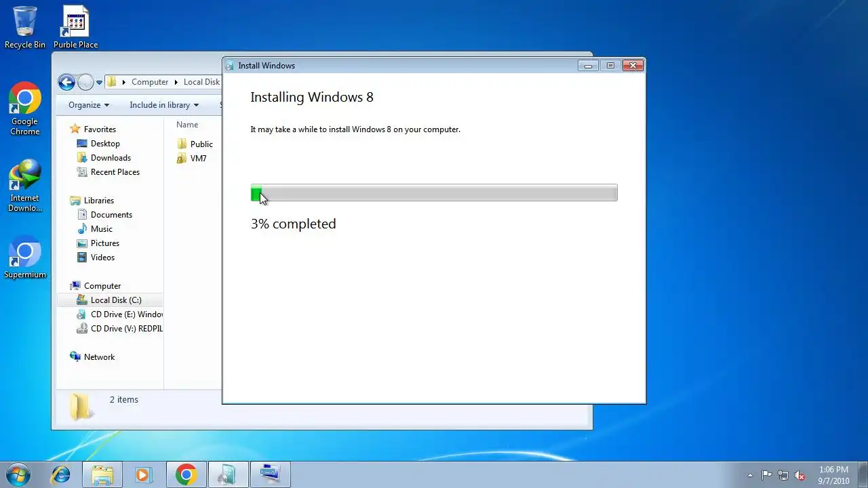Close the Install Windows window
The height and width of the screenshot is (488, 868).
[633, 66]
